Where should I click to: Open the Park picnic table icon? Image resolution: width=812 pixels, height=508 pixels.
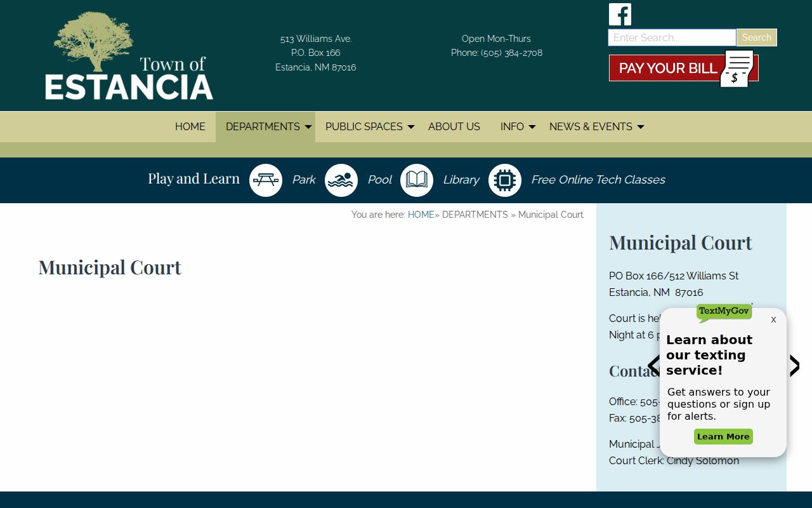(x=266, y=180)
